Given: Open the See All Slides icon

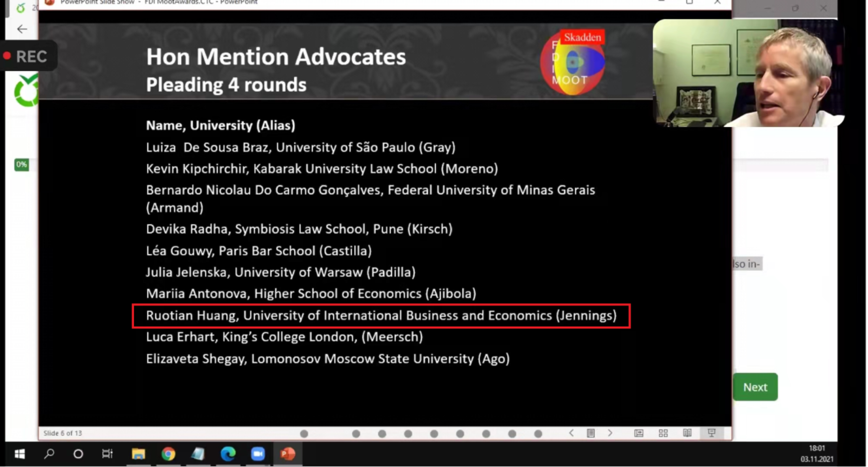Looking at the screenshot, I should click(591, 433).
